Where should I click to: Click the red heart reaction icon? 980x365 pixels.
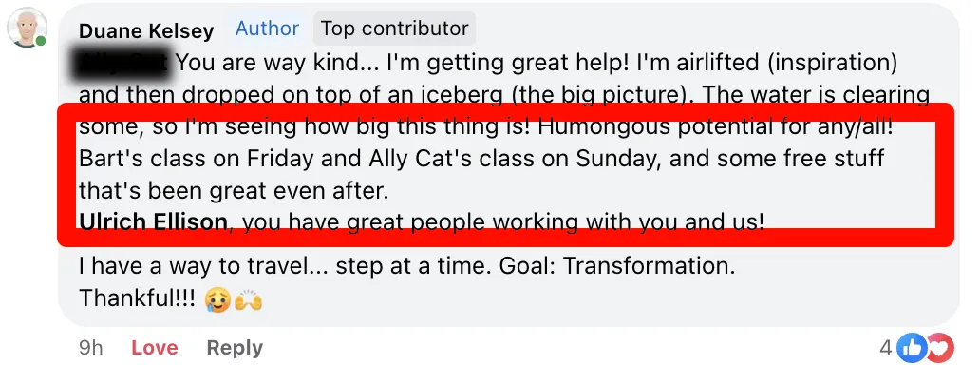point(939,348)
